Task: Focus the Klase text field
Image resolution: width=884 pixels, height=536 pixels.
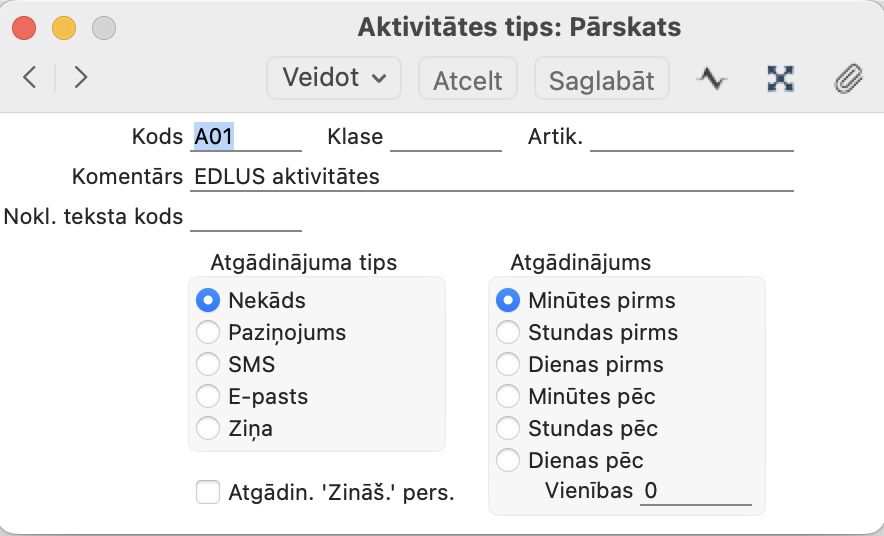Action: click(x=445, y=137)
